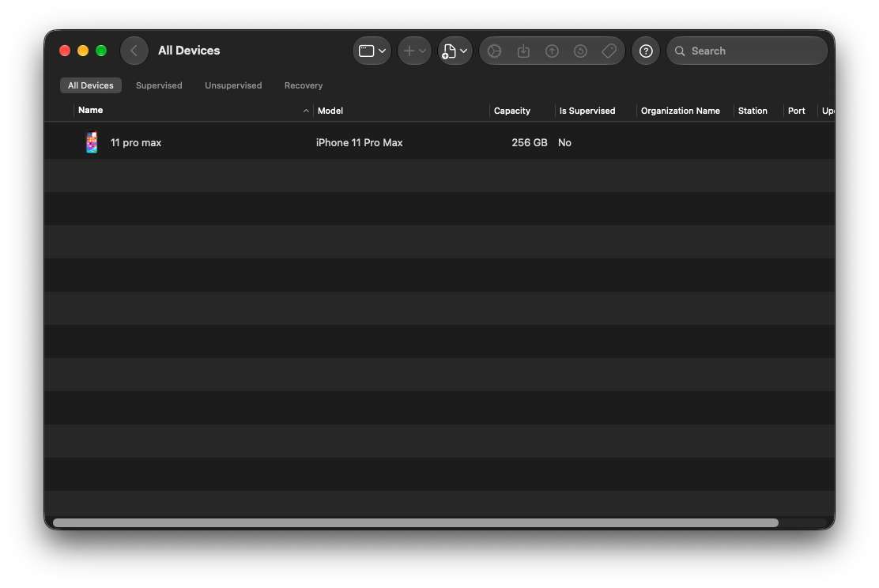Click the Prepare gear icon
Viewport: 879px width, 588px height.
tap(495, 51)
